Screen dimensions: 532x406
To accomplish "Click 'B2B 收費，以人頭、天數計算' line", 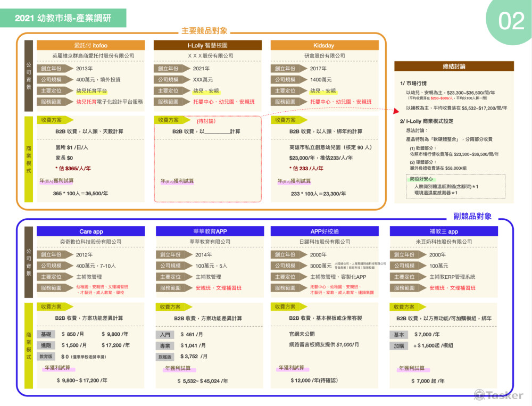I will [x=89, y=131].
